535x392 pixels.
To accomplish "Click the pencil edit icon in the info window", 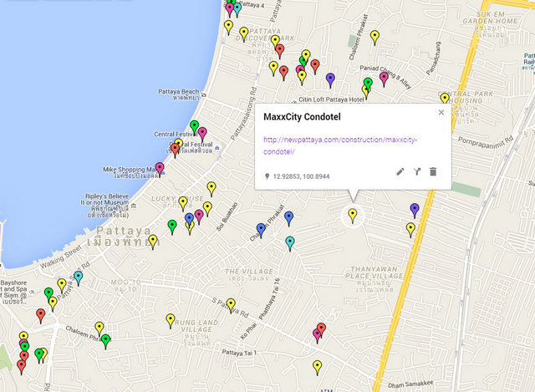I will click(400, 171).
